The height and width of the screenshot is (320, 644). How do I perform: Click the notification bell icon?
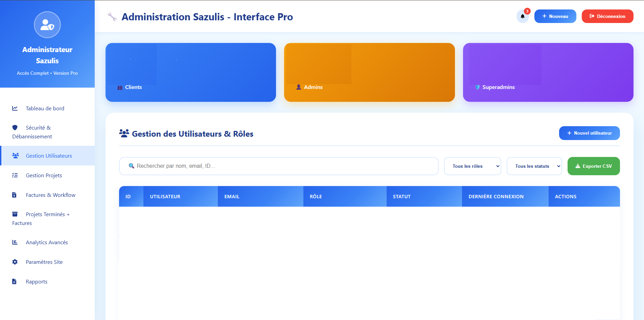click(522, 16)
